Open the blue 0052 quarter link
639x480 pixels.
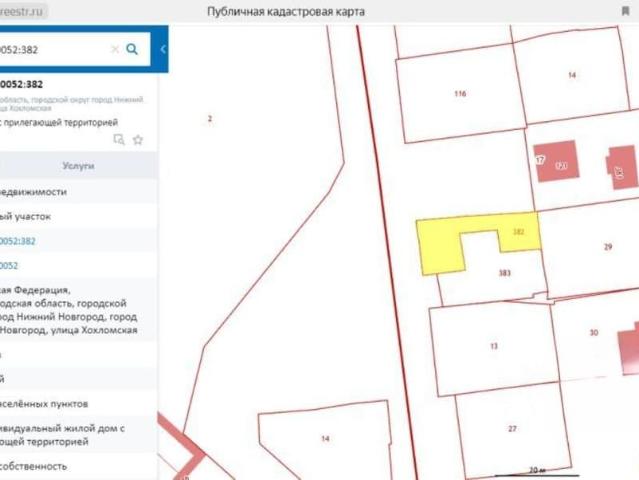(x=9, y=266)
